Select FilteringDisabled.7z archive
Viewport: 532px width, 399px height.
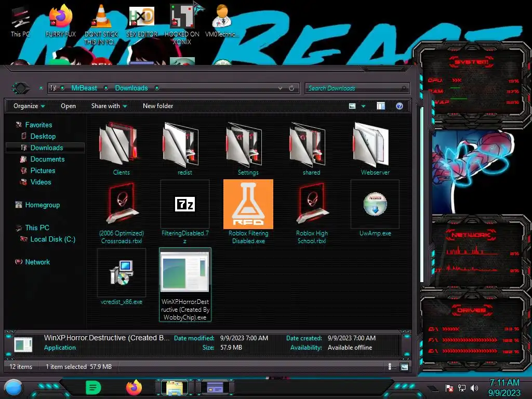pyautogui.click(x=184, y=212)
